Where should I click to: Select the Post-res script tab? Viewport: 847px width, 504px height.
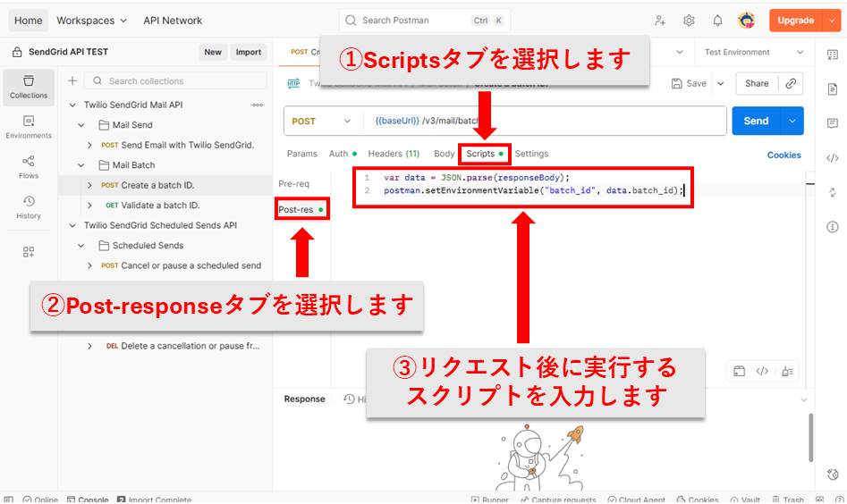point(301,209)
